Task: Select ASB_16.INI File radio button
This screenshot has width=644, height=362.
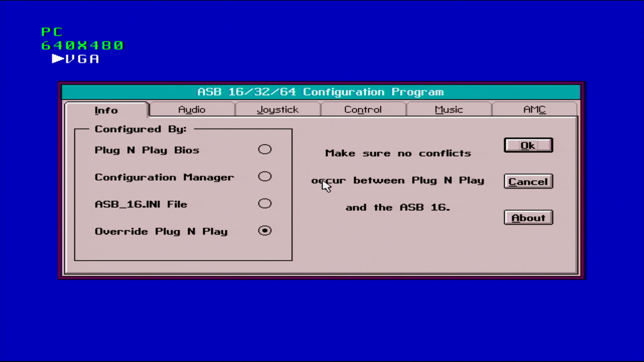Action: 265,204
